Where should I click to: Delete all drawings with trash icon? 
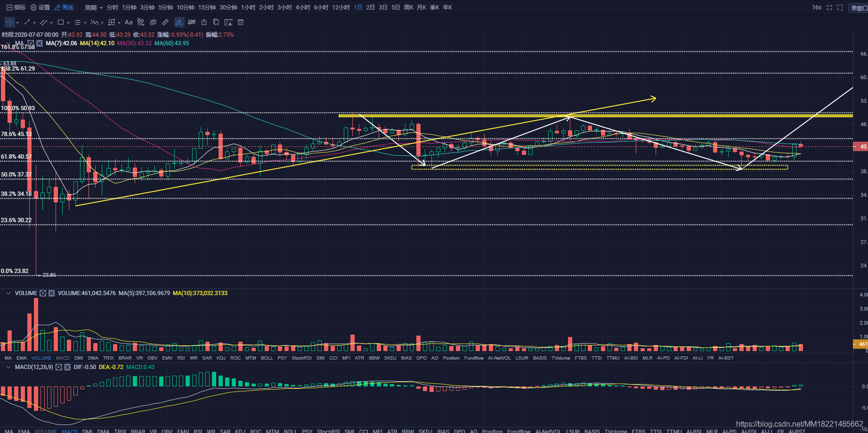pyautogui.click(x=241, y=22)
